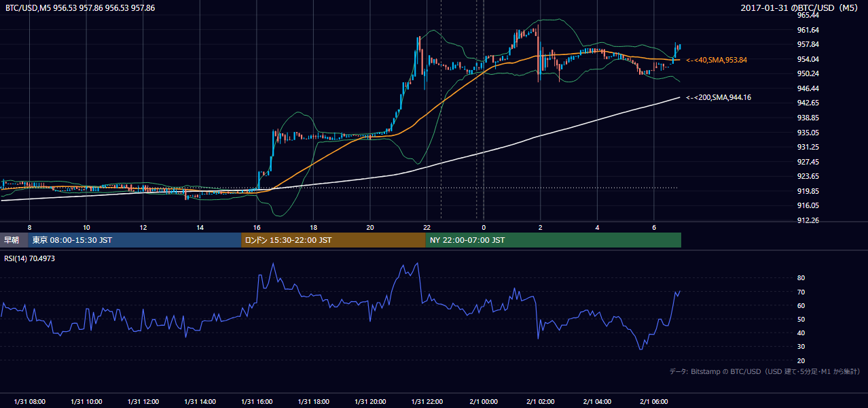Click hour tick 0 under price chart
868x408 pixels.
(x=484, y=227)
